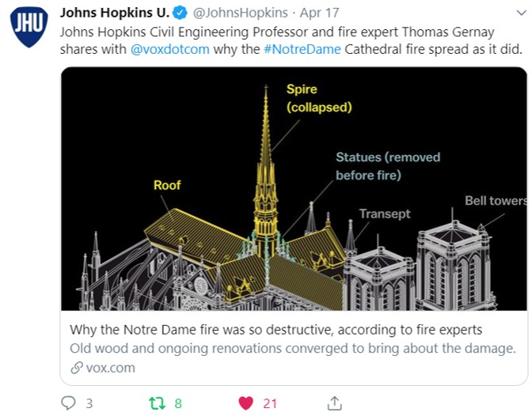Image resolution: width=532 pixels, height=416 pixels.
Task: Click the Notre Dame cathedral diagram image
Action: pyautogui.click(x=294, y=188)
